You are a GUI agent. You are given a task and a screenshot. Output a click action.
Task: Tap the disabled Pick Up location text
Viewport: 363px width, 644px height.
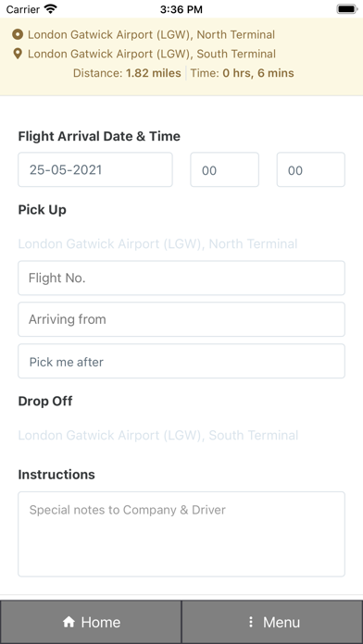(157, 244)
